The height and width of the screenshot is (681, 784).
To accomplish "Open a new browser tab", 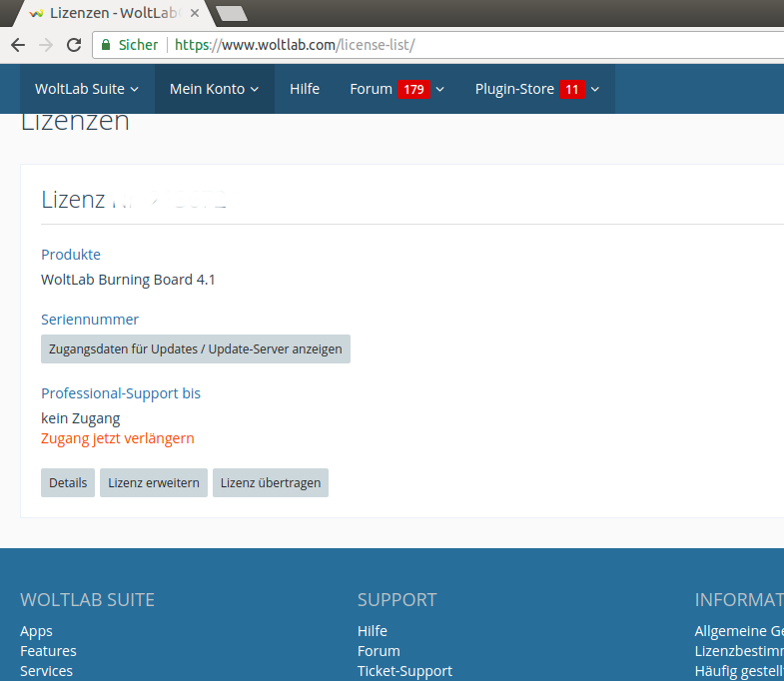I will click(x=232, y=13).
